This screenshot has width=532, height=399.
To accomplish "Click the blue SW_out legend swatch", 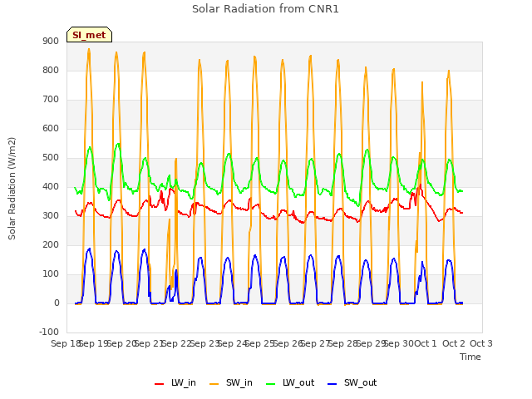I will coord(332,384).
